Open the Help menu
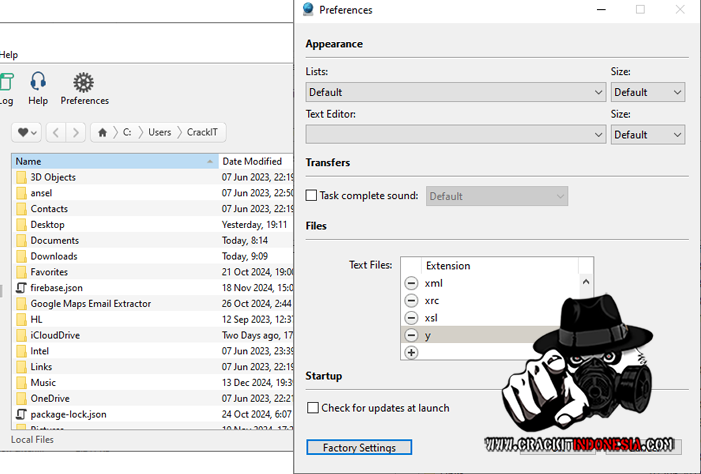Viewport: 701px width, 474px height. click(x=9, y=55)
